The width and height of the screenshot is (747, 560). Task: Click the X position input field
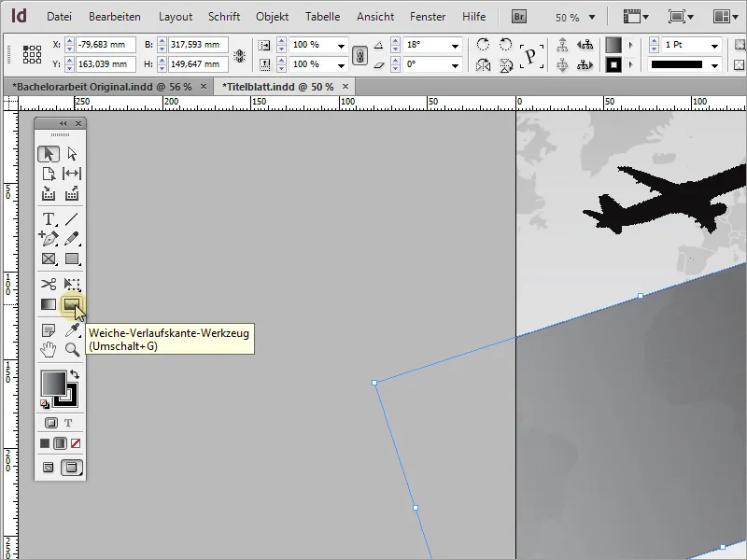pyautogui.click(x=106, y=45)
